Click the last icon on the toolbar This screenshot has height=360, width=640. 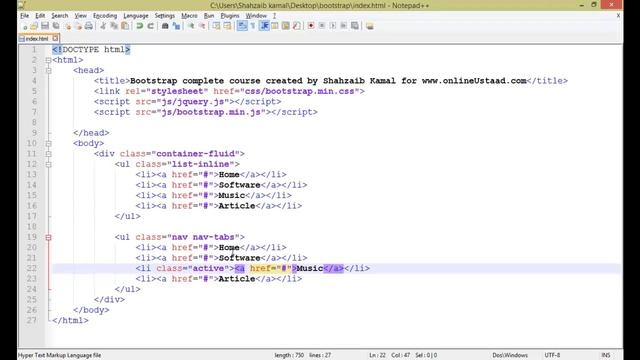[370, 26]
